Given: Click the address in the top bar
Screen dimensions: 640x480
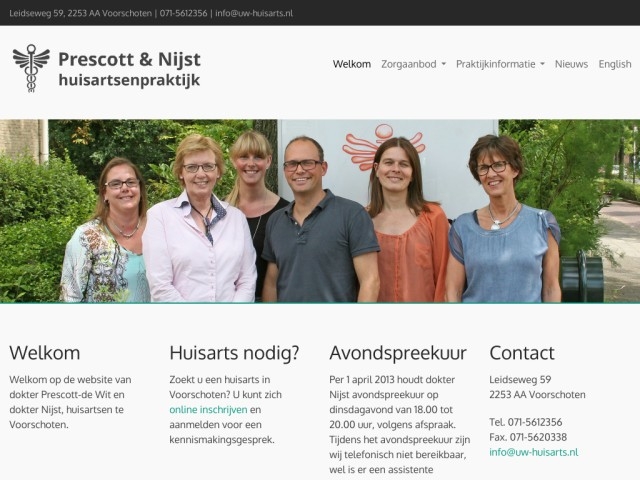Looking at the screenshot, I should coord(80,13).
